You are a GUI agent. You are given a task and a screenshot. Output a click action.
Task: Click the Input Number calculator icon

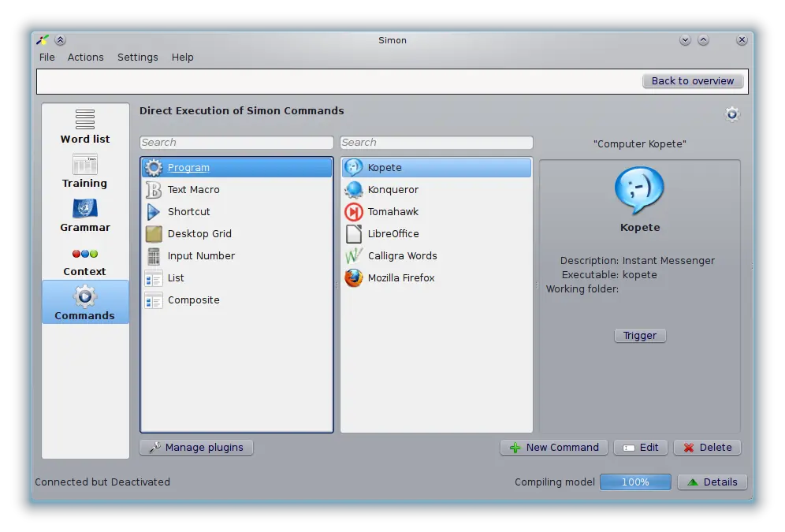coord(154,255)
